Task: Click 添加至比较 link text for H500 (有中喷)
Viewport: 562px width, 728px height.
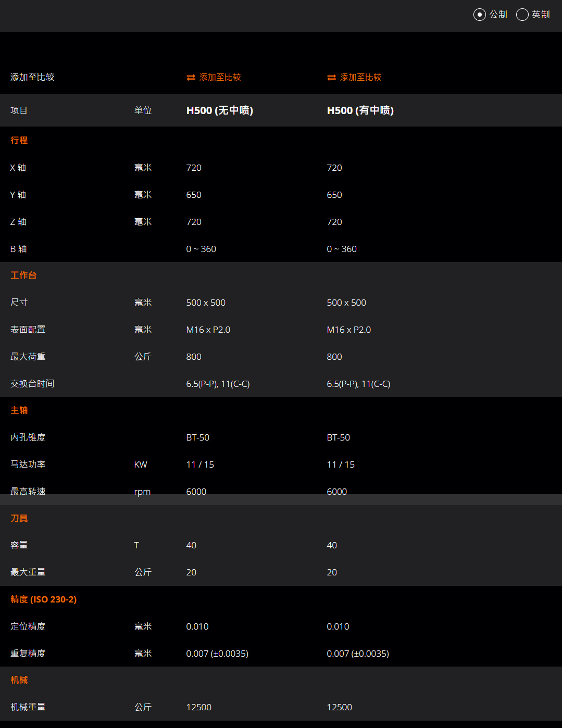Action: [360, 78]
